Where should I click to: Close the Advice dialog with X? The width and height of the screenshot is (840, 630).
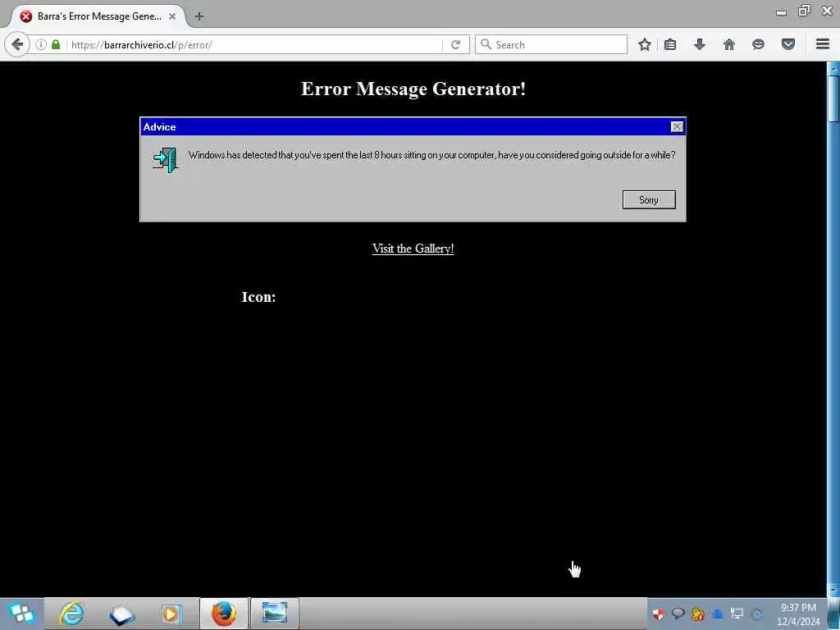[x=677, y=127]
